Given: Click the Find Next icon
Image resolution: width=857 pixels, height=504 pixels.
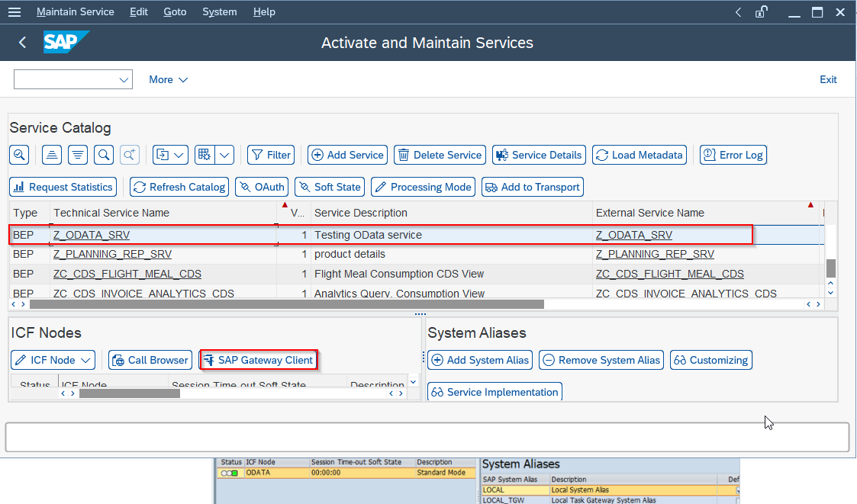Looking at the screenshot, I should coord(130,155).
